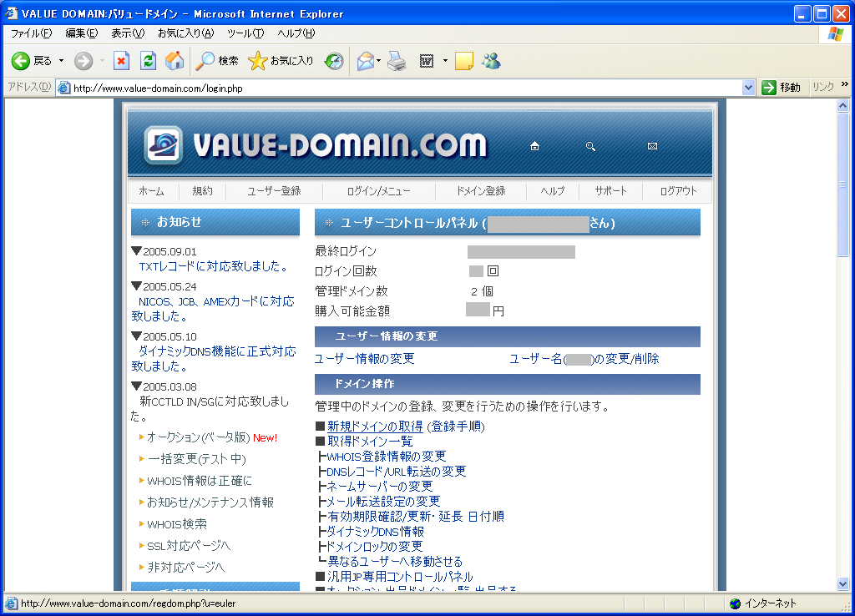The width and height of the screenshot is (855, 616).
Task: Open メール転送設定の変更 link
Action: pyautogui.click(x=383, y=502)
